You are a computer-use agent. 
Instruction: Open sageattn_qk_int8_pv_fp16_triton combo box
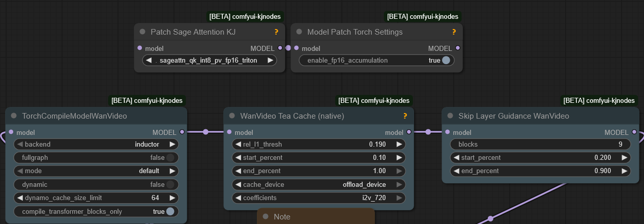click(209, 60)
